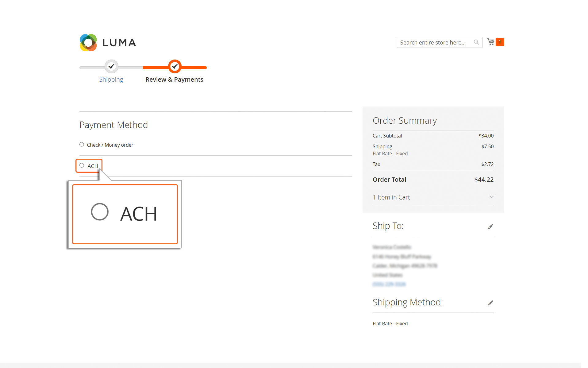
Task: Click the Review & Payments step label
Action: (174, 79)
